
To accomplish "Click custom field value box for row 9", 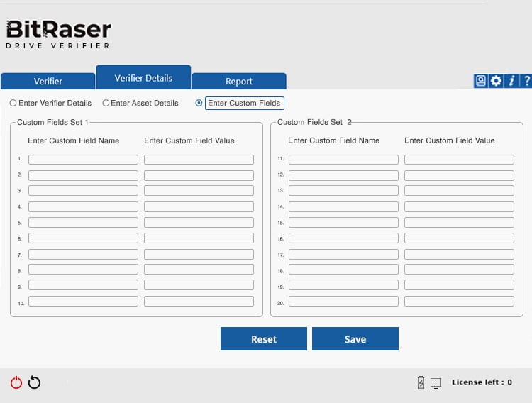I will (199, 285).
